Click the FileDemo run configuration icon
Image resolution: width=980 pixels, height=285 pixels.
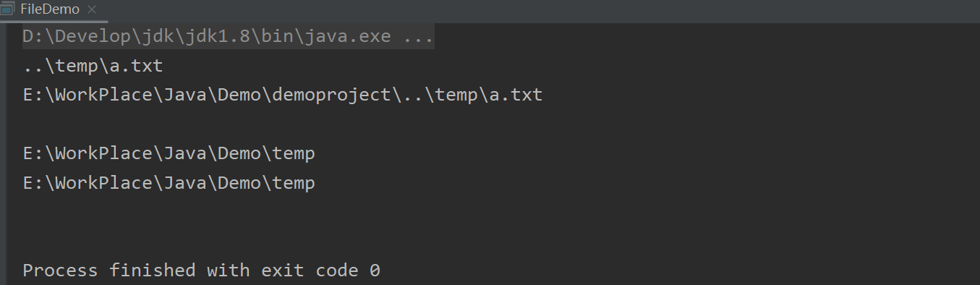[x=8, y=9]
